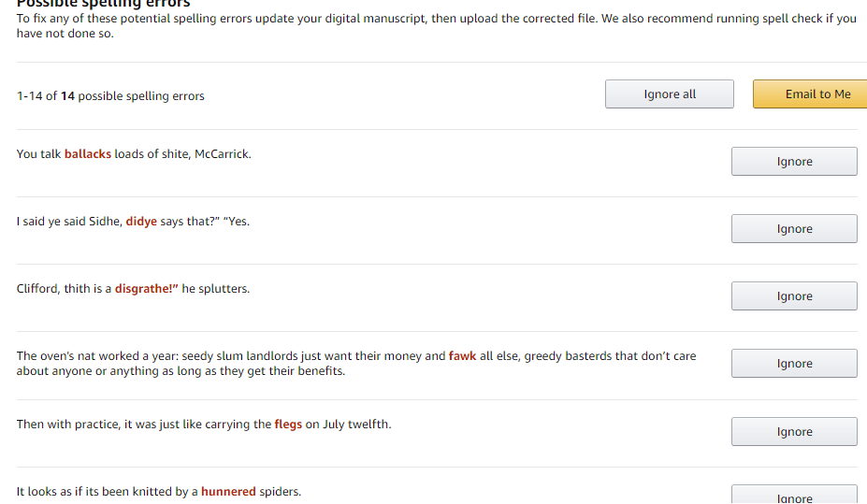
Task: Ignore the 'hunnered' spelling error
Action: [x=794, y=496]
